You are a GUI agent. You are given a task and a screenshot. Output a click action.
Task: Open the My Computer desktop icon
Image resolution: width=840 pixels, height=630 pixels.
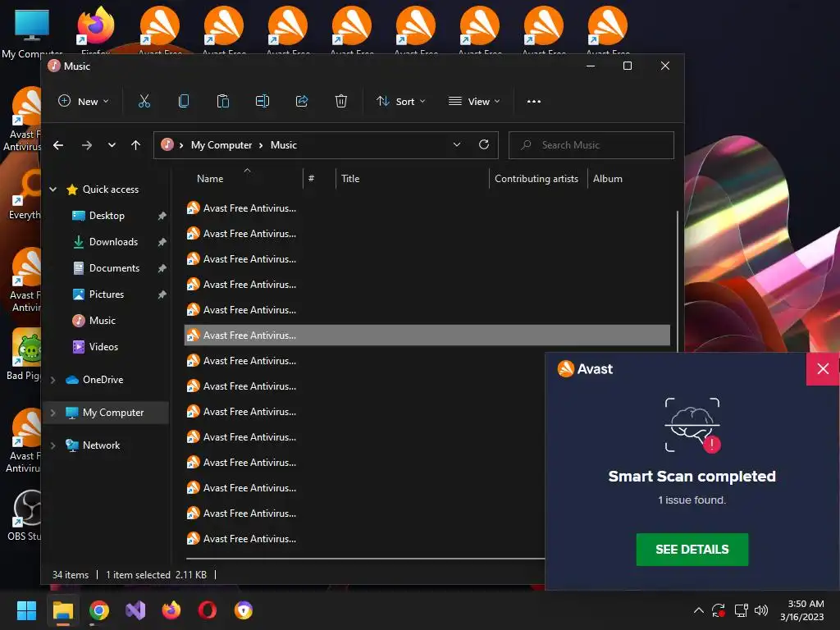[x=32, y=32]
